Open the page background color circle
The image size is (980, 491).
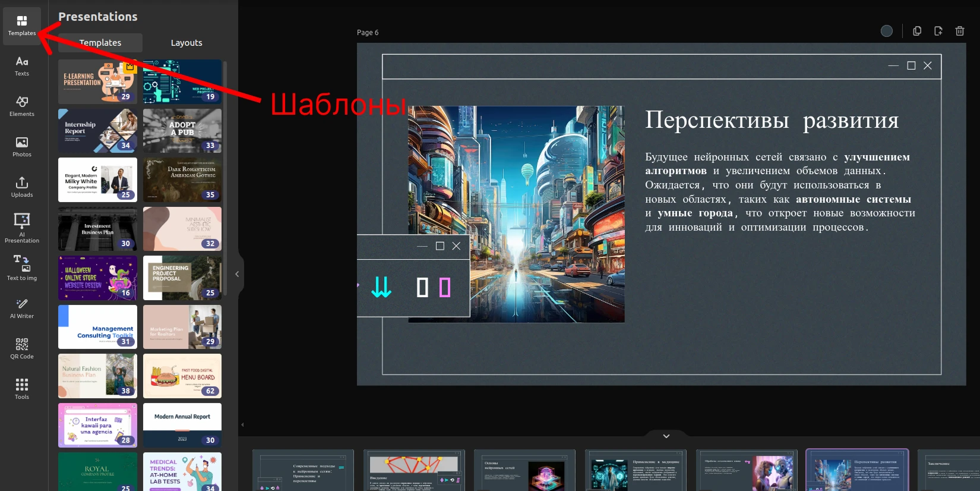point(887,32)
